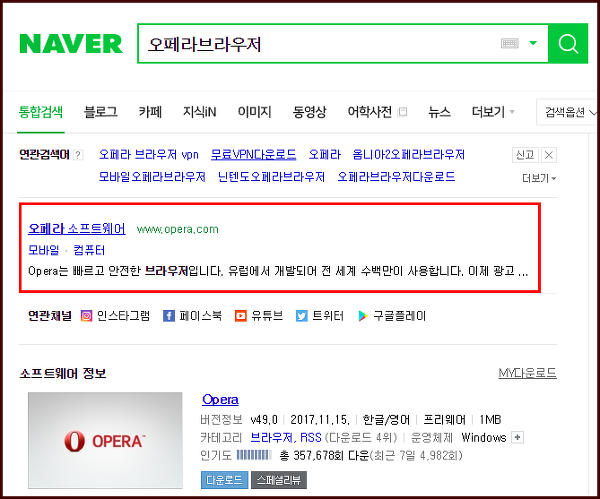Expand the 더보기 tab dropdown

493,112
